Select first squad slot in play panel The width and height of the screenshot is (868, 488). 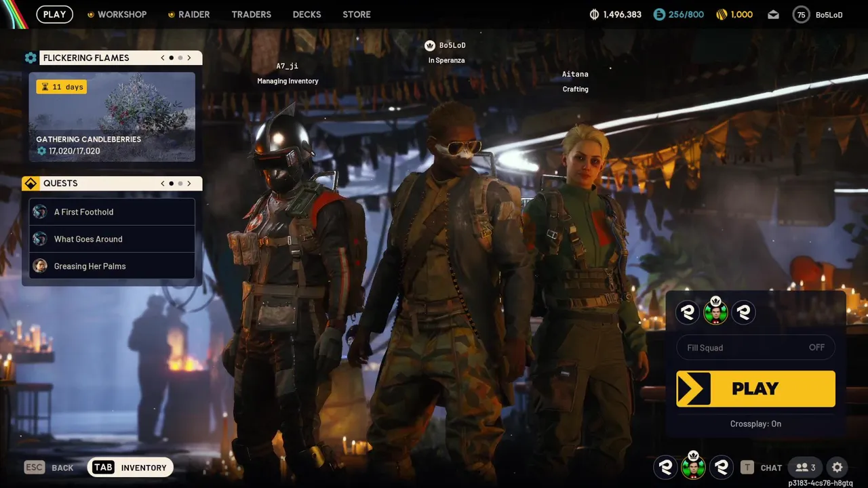coord(688,312)
